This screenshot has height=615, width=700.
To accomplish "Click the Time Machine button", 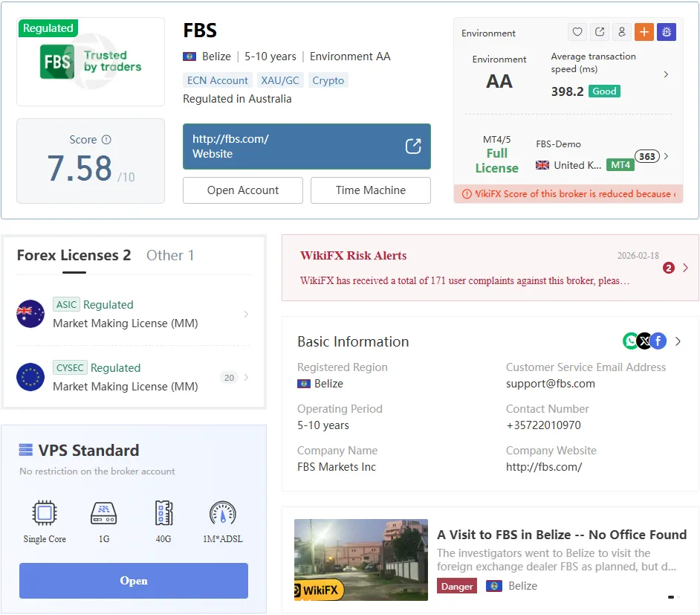I will coord(371,190).
